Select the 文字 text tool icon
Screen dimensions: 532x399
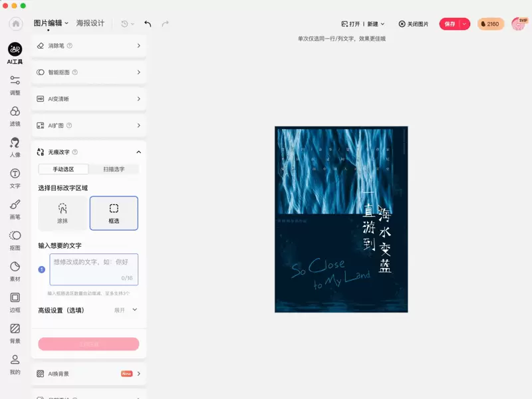coord(15,178)
